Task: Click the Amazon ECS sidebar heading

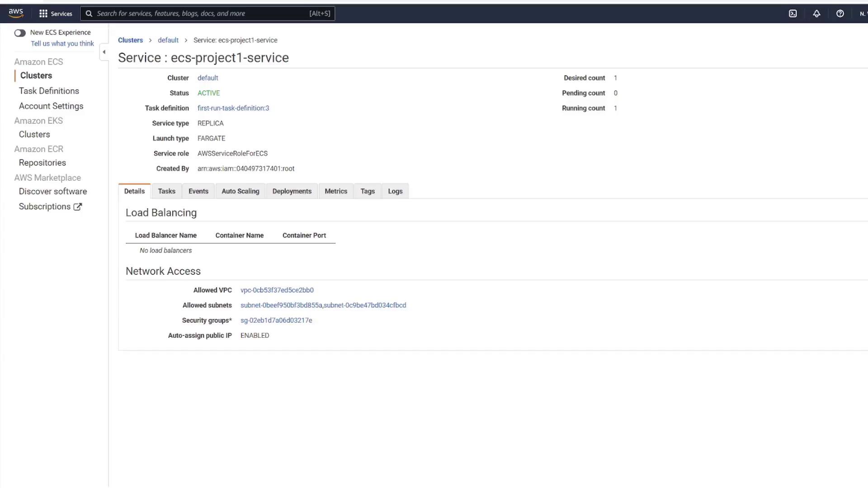Action: pyautogui.click(x=38, y=62)
